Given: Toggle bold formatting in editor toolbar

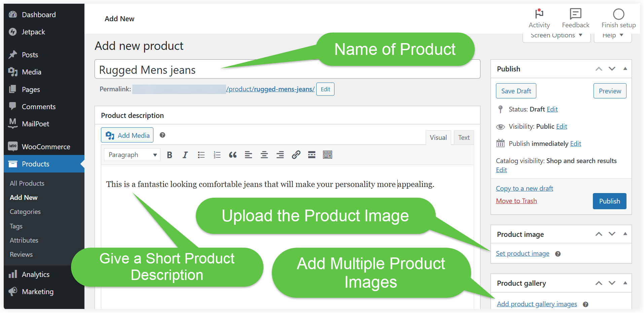Looking at the screenshot, I should coord(170,155).
